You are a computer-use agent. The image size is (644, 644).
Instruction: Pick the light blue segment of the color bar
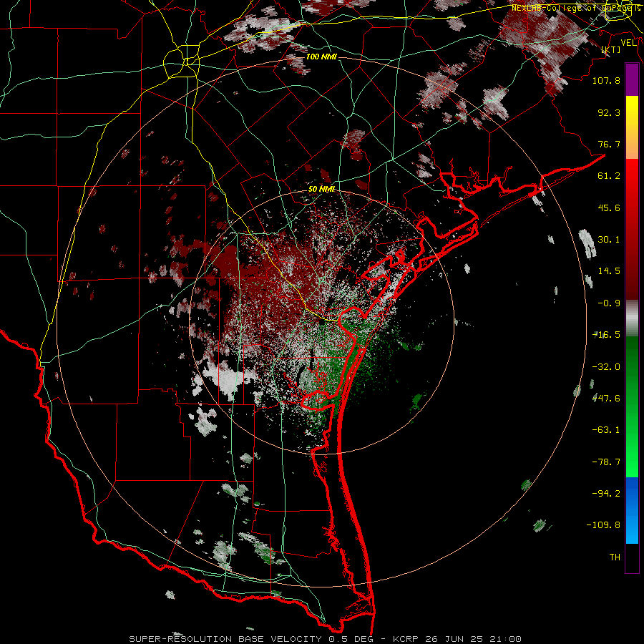[x=632, y=528]
